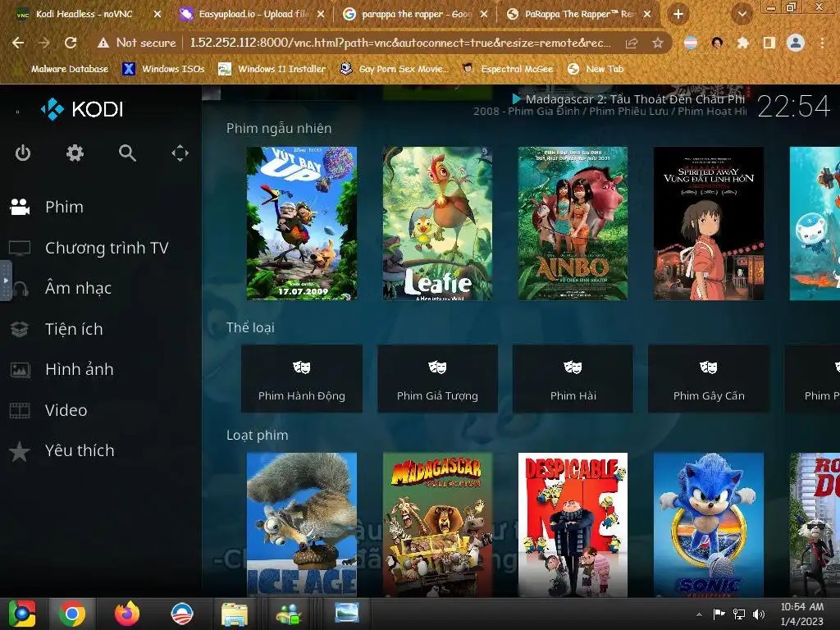The height and width of the screenshot is (630, 840).
Task: Open the taskbar Start button
Action: [21, 614]
